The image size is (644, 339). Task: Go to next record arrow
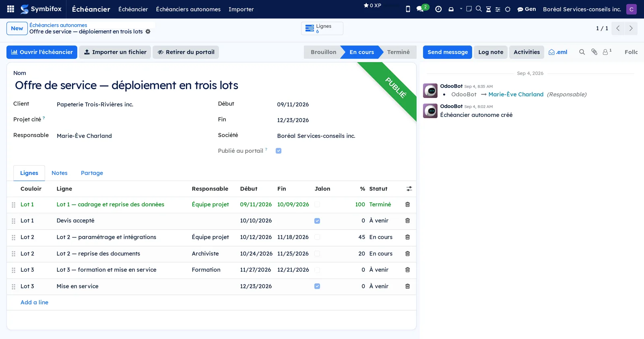631,28
